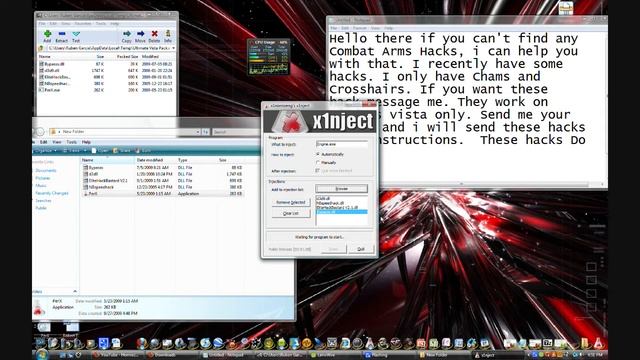Click the Move arrow icon in 7-Zip

tap(140, 34)
